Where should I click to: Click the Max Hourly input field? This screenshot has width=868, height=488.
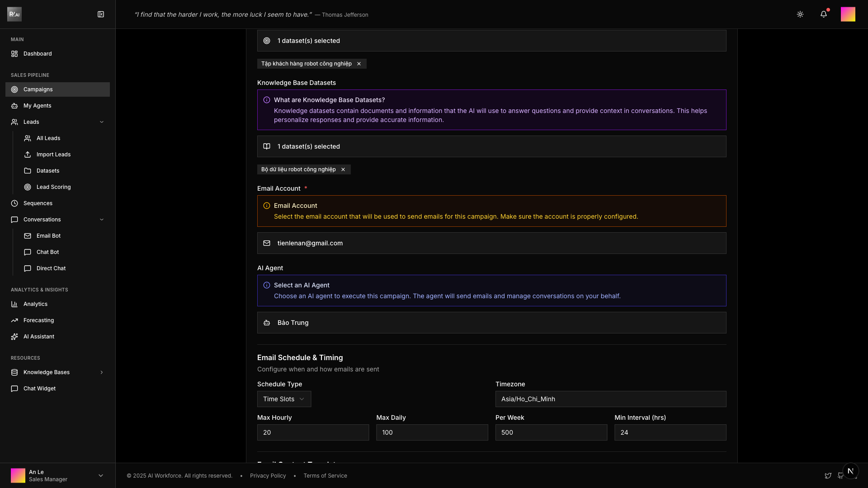(x=313, y=432)
